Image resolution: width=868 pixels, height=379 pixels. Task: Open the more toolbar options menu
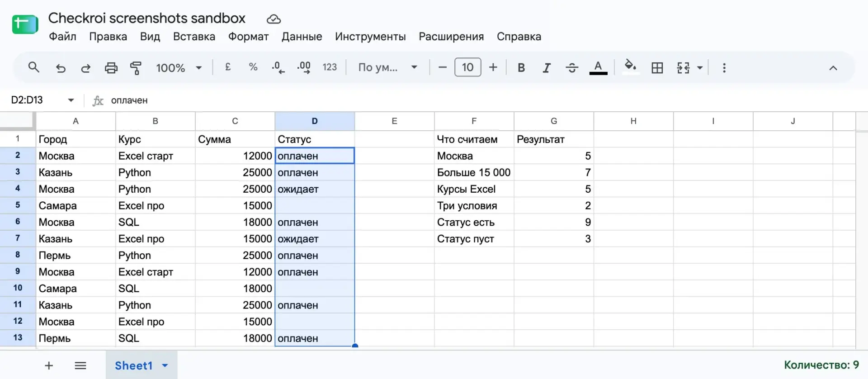(x=724, y=68)
